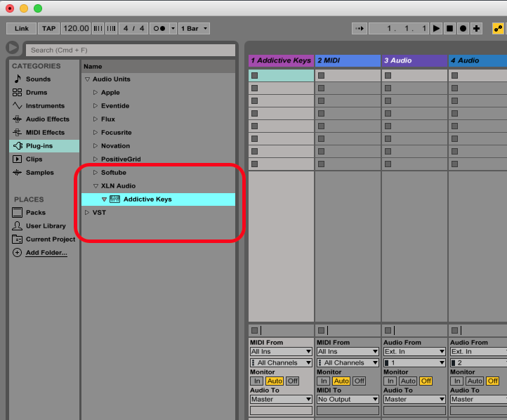This screenshot has width=507, height=420.
Task: Click the browser Search field
Action: click(x=131, y=50)
